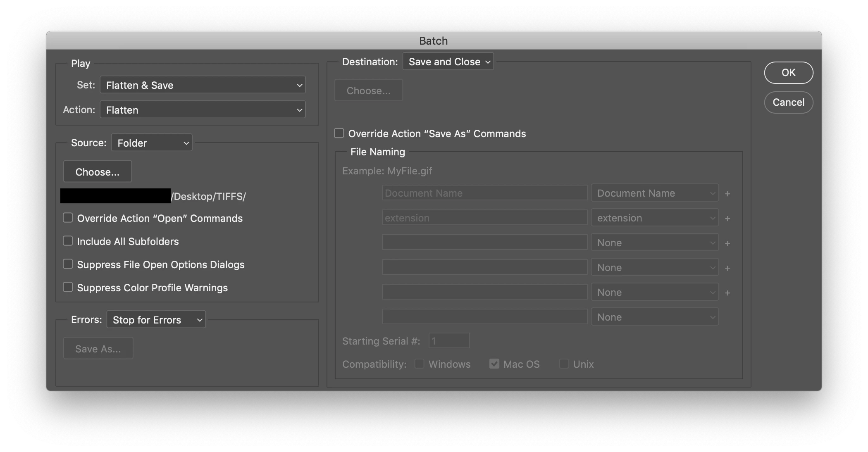Image resolution: width=868 pixels, height=452 pixels.
Task: Enable Override Action "Open" Commands
Action: (68, 218)
